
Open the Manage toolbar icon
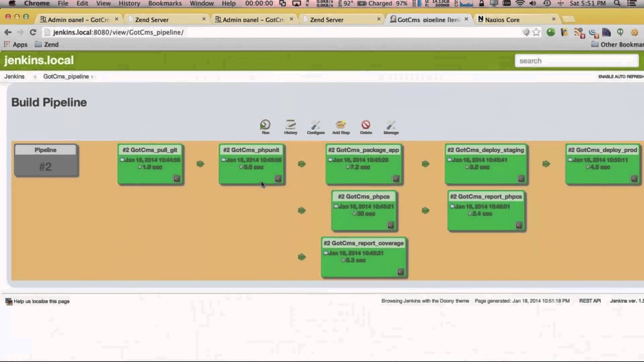point(391,127)
